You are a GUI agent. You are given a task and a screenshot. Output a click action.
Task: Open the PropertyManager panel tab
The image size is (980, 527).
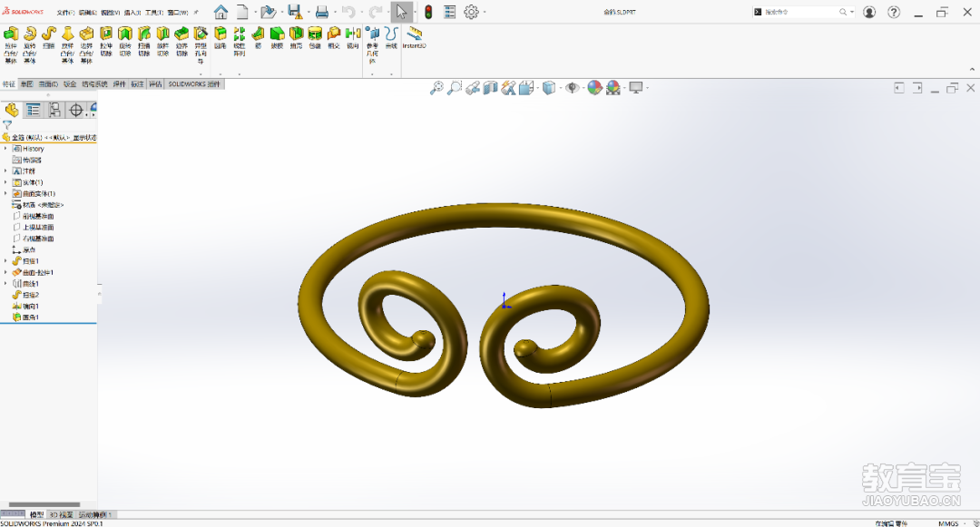pyautogui.click(x=34, y=111)
